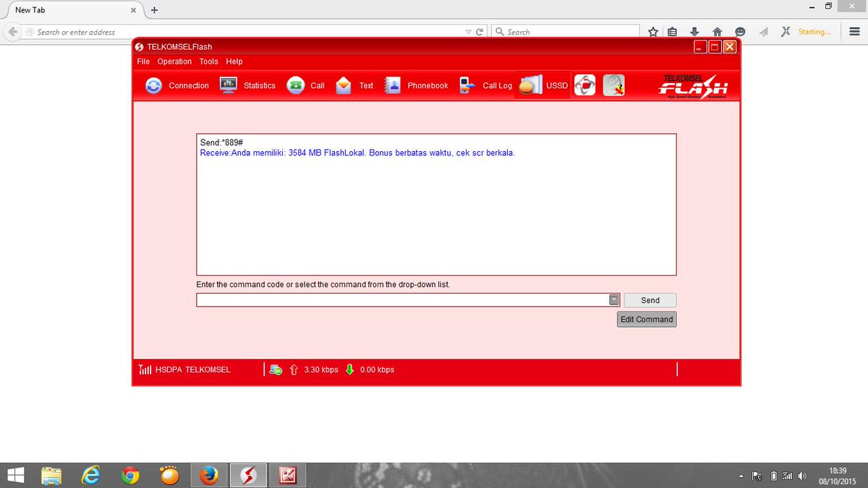Open Action Center flag icon in tray
This screenshot has width=868, height=488.
[757, 476]
